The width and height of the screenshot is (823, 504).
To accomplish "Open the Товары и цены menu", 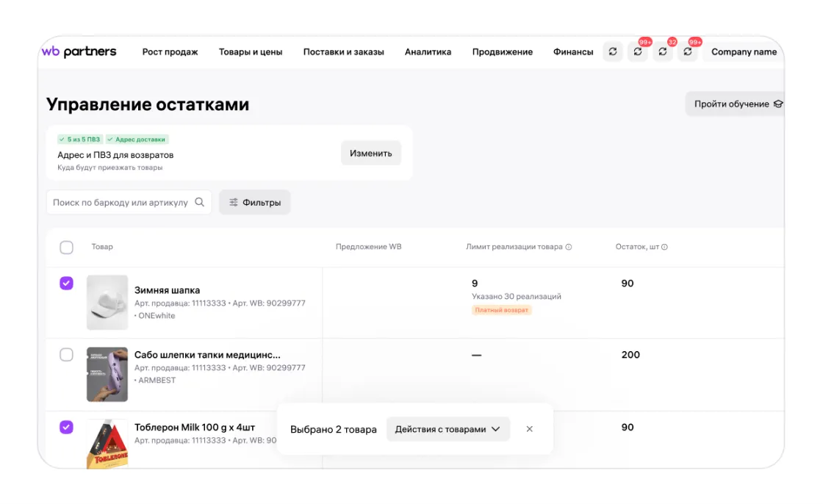I will [x=251, y=52].
